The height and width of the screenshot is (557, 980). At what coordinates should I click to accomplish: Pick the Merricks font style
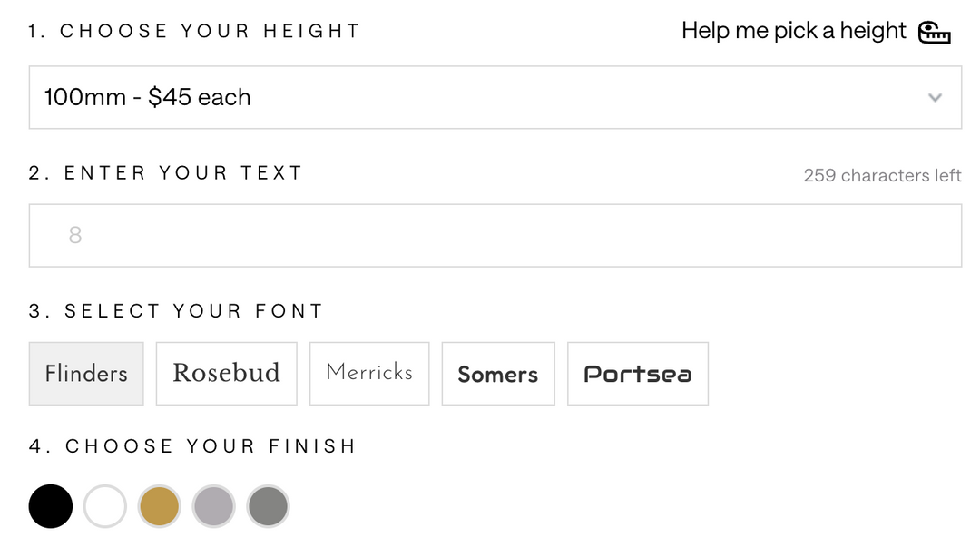tap(369, 374)
